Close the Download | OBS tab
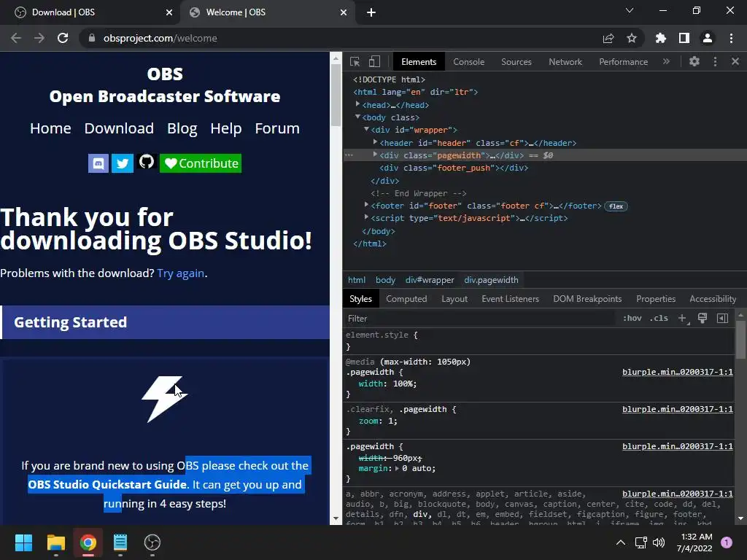This screenshot has height=560, width=747. click(x=169, y=12)
